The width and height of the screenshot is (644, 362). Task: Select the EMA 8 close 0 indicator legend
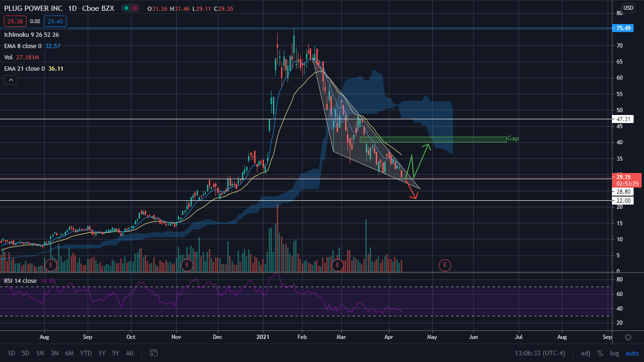click(22, 46)
